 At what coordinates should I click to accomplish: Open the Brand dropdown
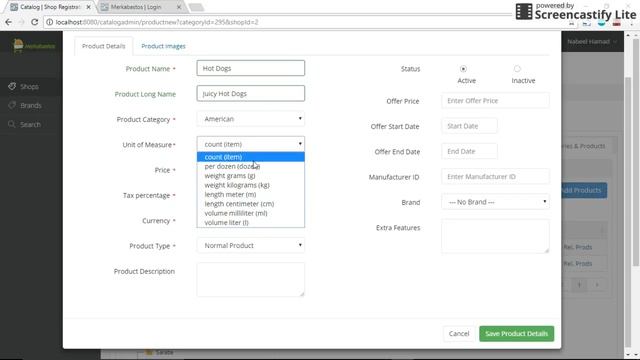click(495, 202)
